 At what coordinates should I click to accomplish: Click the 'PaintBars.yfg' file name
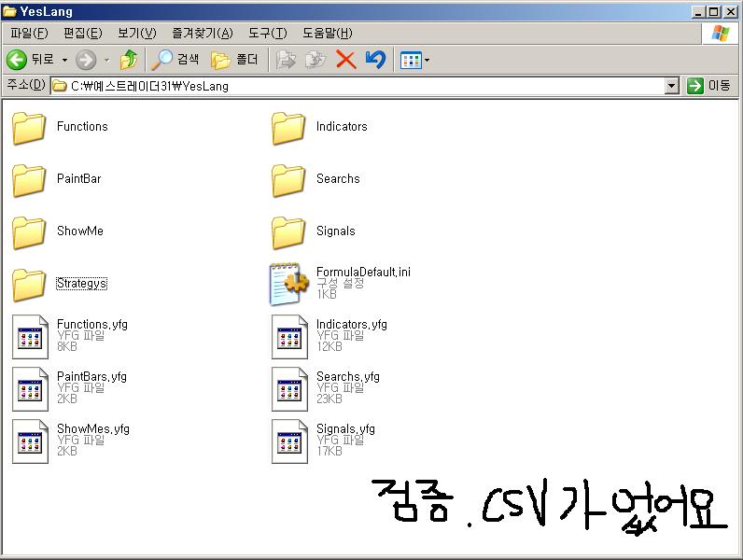coord(91,377)
